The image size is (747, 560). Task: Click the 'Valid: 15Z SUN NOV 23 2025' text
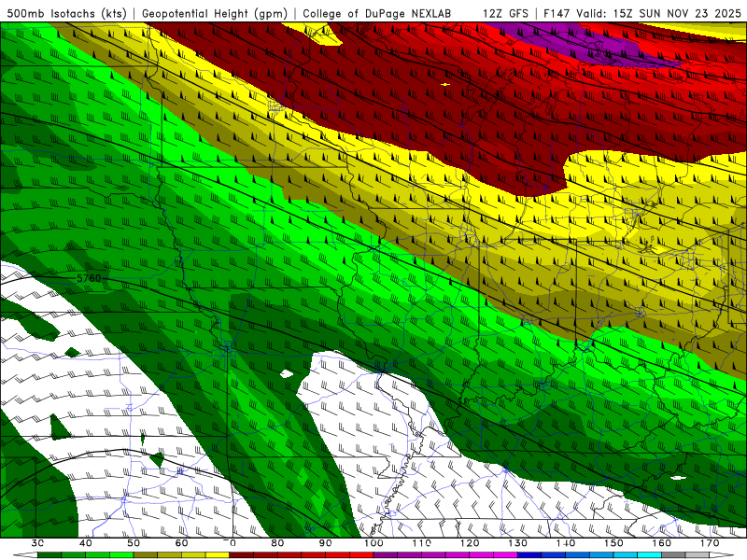[x=659, y=13]
